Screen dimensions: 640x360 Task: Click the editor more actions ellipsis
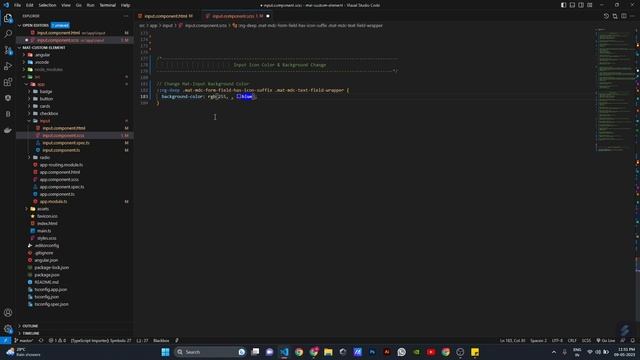coord(632,16)
